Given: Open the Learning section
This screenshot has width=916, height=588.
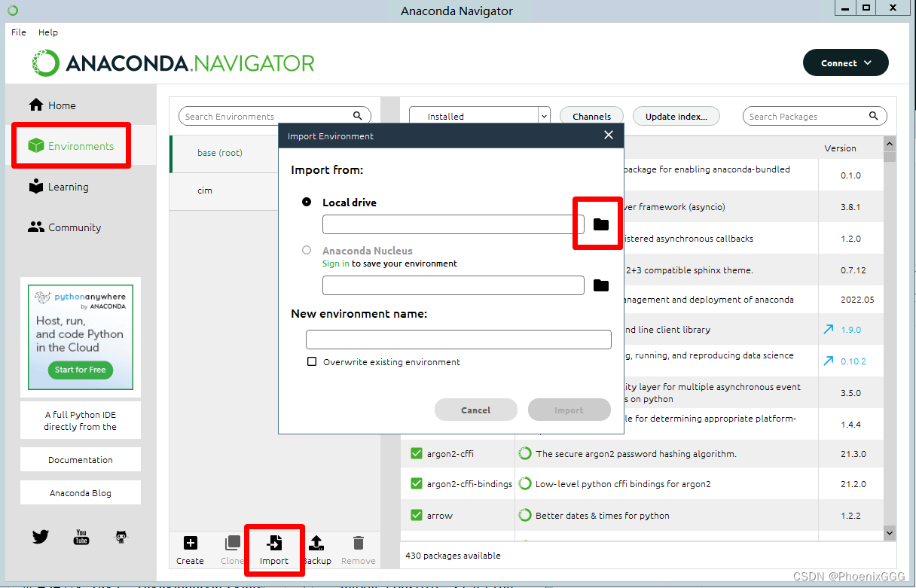Looking at the screenshot, I should [x=59, y=187].
